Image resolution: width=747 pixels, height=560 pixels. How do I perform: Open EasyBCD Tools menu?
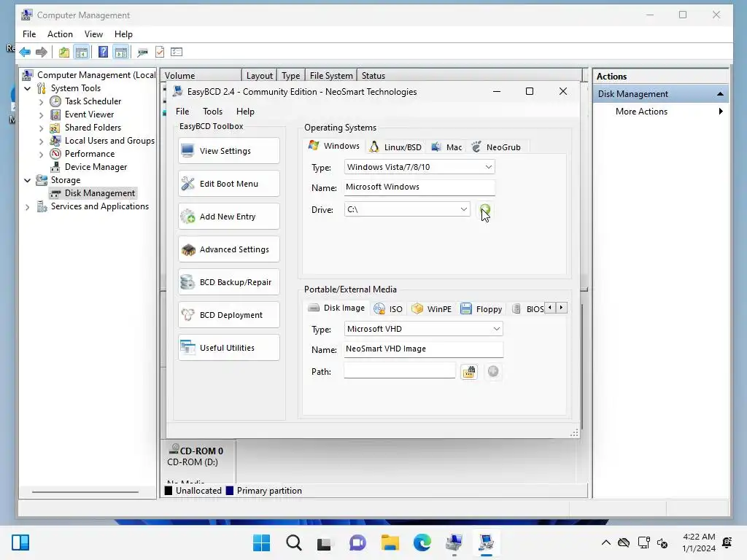click(212, 112)
